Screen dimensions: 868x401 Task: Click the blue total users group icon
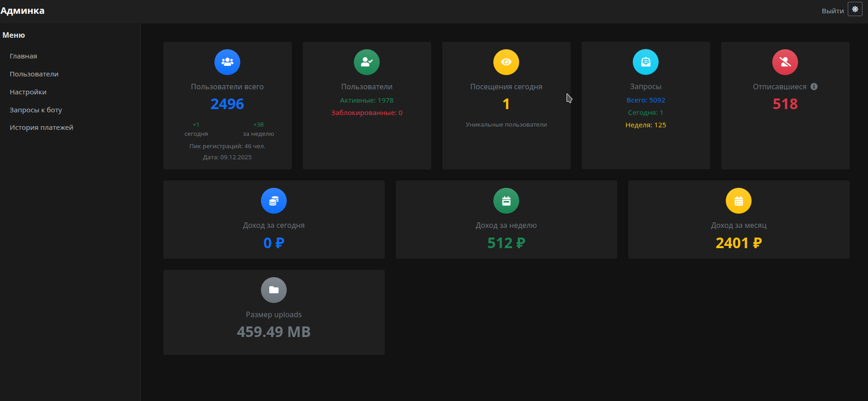(x=227, y=62)
